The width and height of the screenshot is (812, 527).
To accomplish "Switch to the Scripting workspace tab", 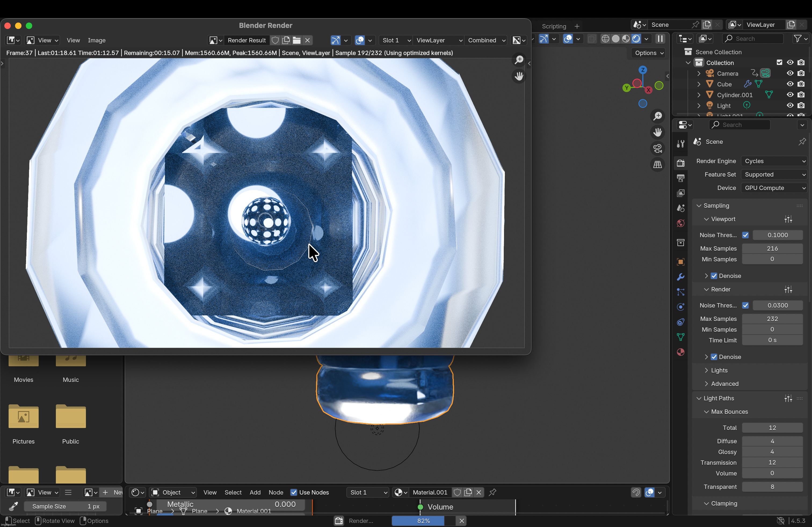I will [553, 26].
